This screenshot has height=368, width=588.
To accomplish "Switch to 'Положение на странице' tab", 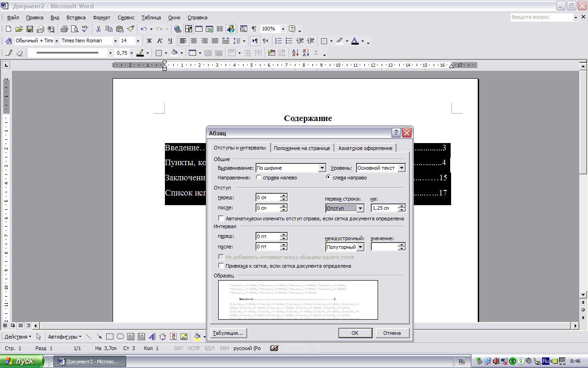I will [302, 148].
